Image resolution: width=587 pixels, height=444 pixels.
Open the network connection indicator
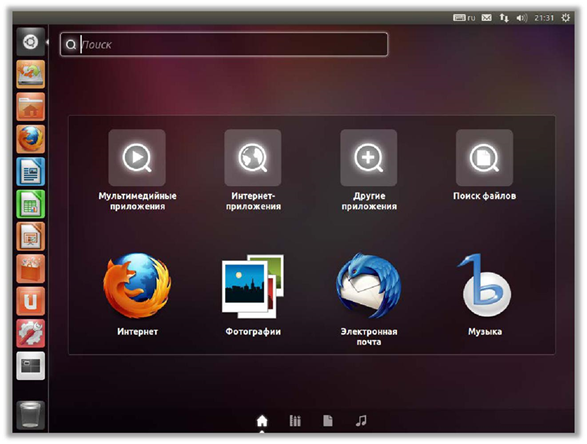click(504, 18)
